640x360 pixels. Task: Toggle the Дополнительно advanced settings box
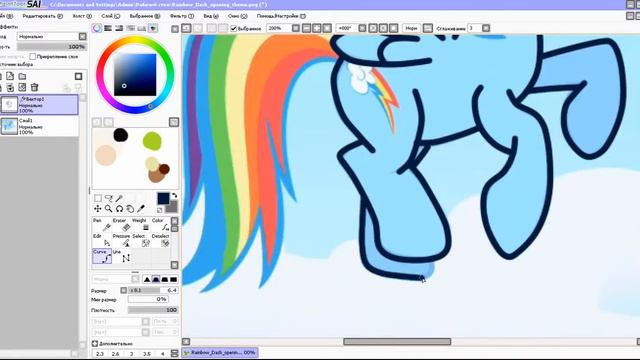tap(95, 344)
